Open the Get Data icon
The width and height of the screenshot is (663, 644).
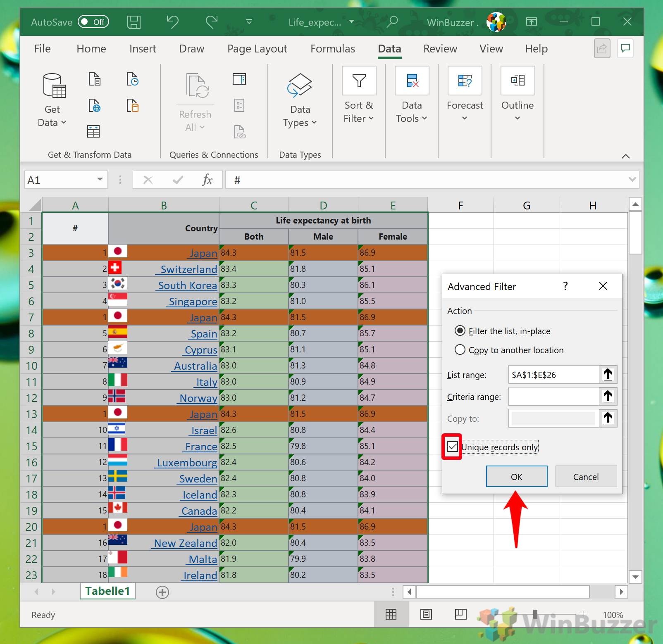[x=54, y=86]
